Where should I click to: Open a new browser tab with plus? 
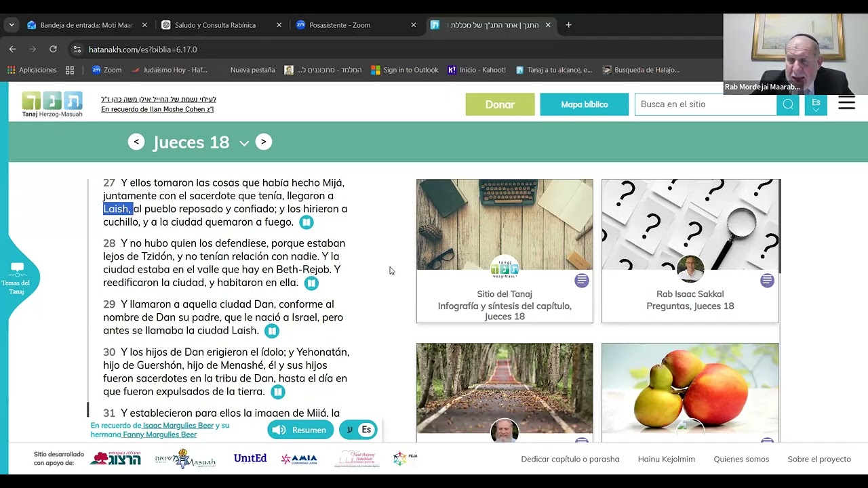pos(568,25)
